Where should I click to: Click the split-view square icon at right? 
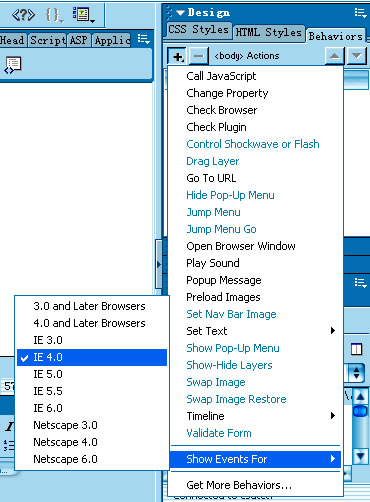coord(356,349)
